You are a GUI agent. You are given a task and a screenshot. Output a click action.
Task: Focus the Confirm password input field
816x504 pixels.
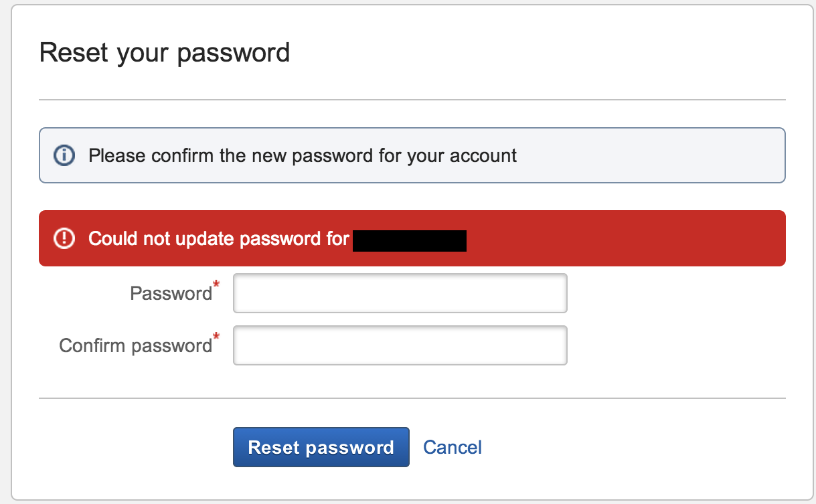pos(400,345)
